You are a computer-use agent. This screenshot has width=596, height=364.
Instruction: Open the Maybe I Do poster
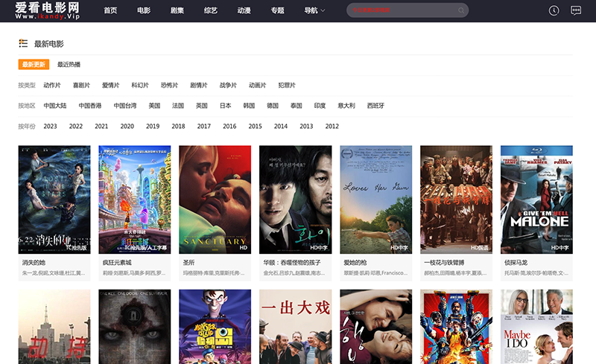(x=536, y=327)
